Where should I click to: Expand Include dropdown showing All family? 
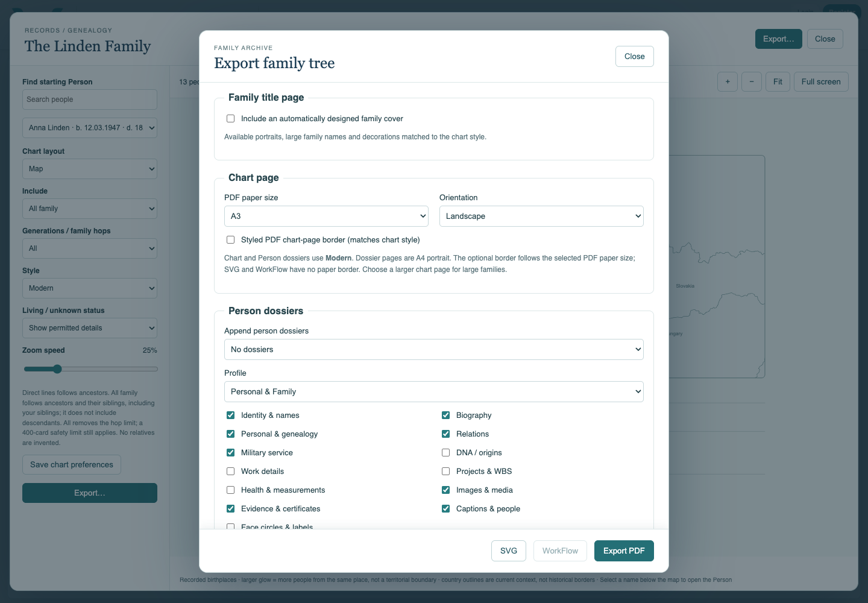90,209
